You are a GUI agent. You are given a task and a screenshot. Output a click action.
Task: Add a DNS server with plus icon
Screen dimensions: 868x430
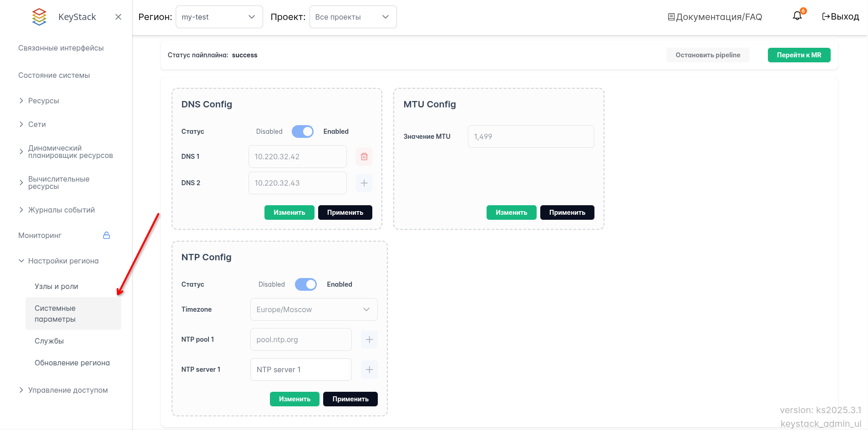[364, 183]
